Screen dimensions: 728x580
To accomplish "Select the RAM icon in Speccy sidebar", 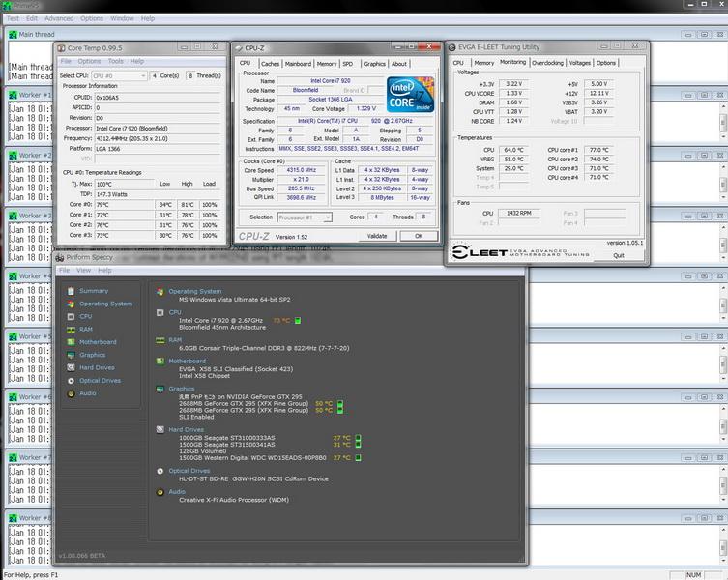I will tap(69, 330).
